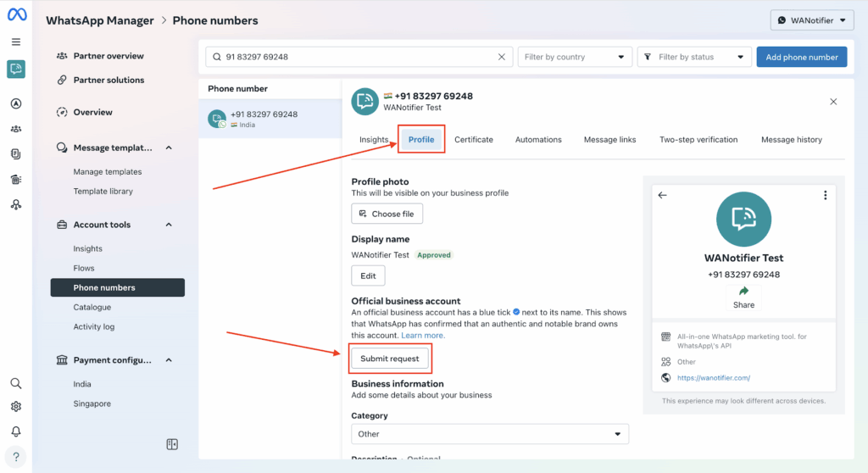Image resolution: width=868 pixels, height=473 pixels.
Task: Open the wanotifier.com link in preview
Action: click(714, 378)
